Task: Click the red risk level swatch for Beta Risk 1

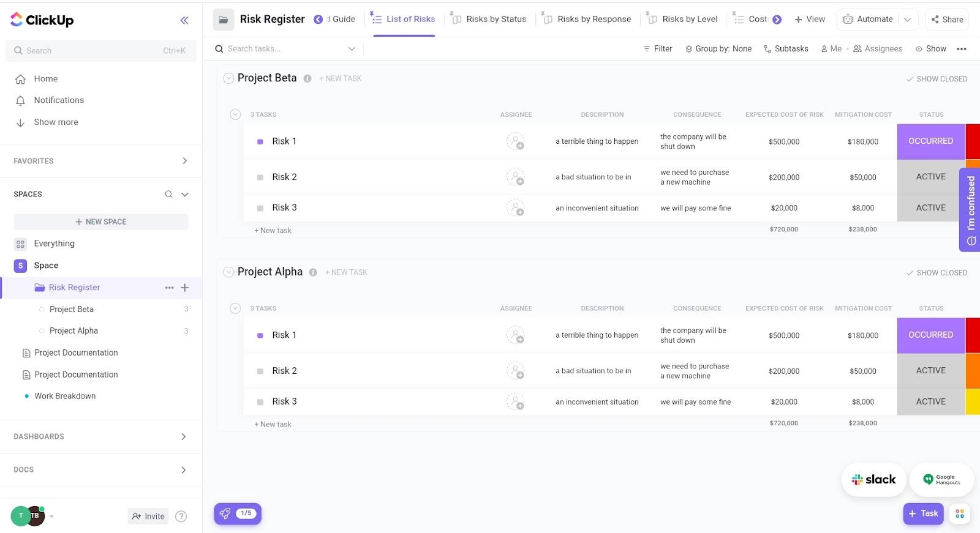Action: click(x=972, y=141)
